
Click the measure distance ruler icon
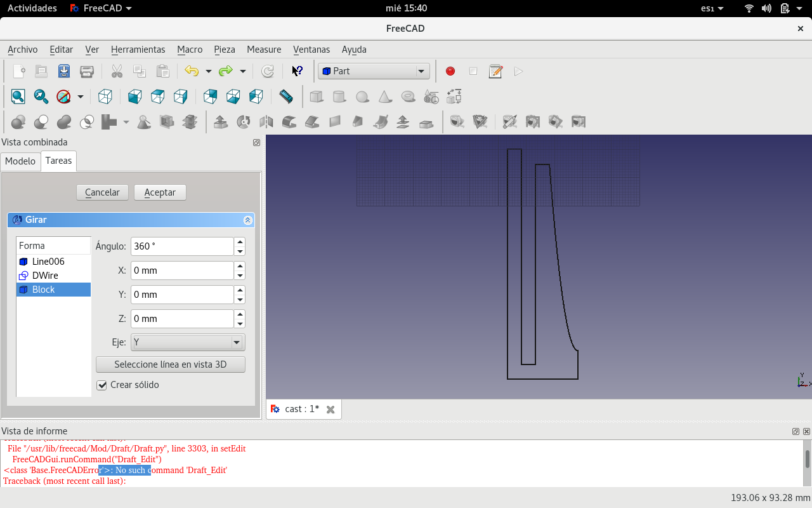point(286,97)
